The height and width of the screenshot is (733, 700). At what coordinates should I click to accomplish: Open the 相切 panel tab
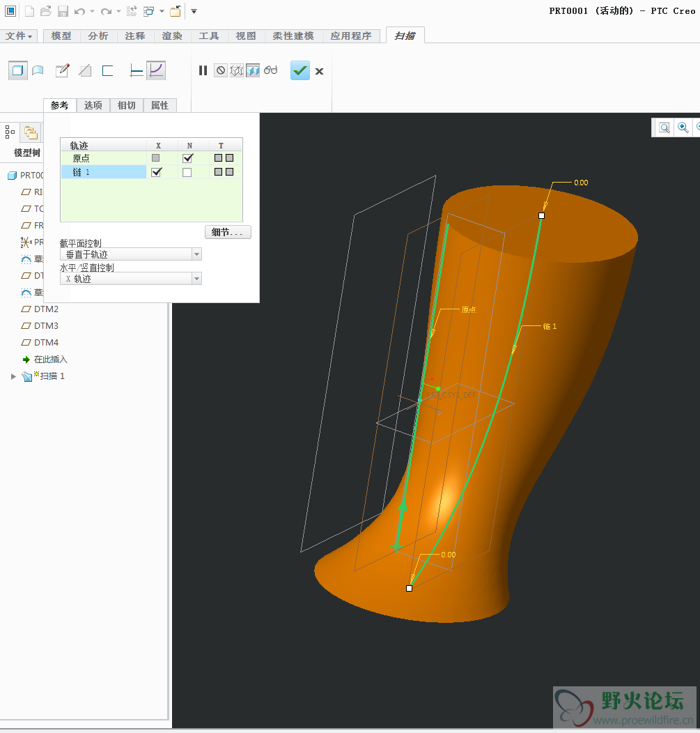[x=126, y=106]
